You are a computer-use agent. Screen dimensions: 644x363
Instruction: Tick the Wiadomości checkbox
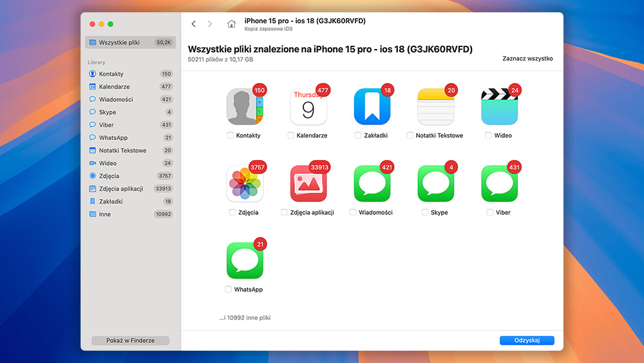click(x=353, y=213)
